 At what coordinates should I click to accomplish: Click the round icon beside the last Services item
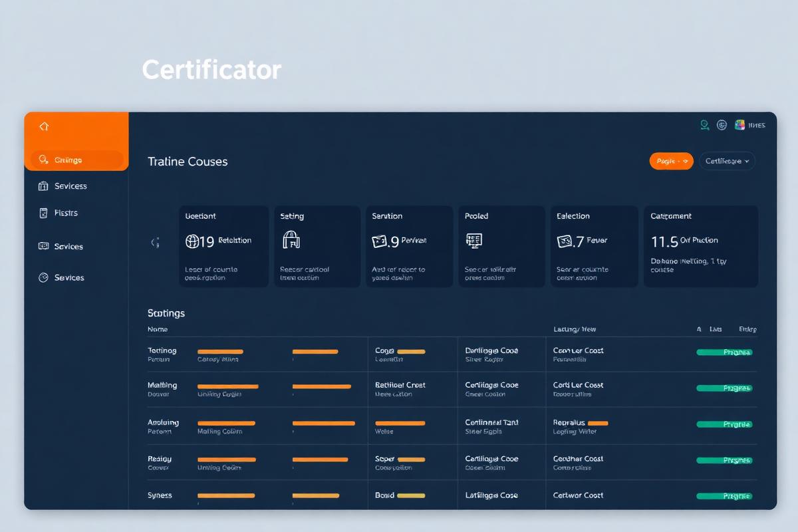pos(43,277)
